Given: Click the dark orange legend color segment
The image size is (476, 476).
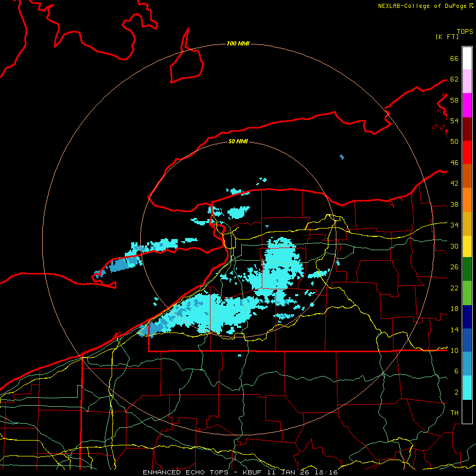Looking at the screenshot, I should coord(467,176).
